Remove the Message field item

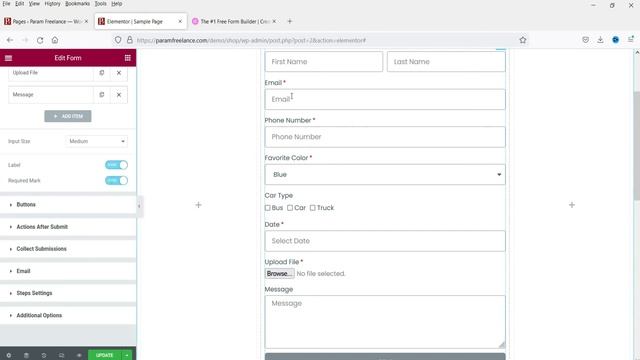point(119,95)
